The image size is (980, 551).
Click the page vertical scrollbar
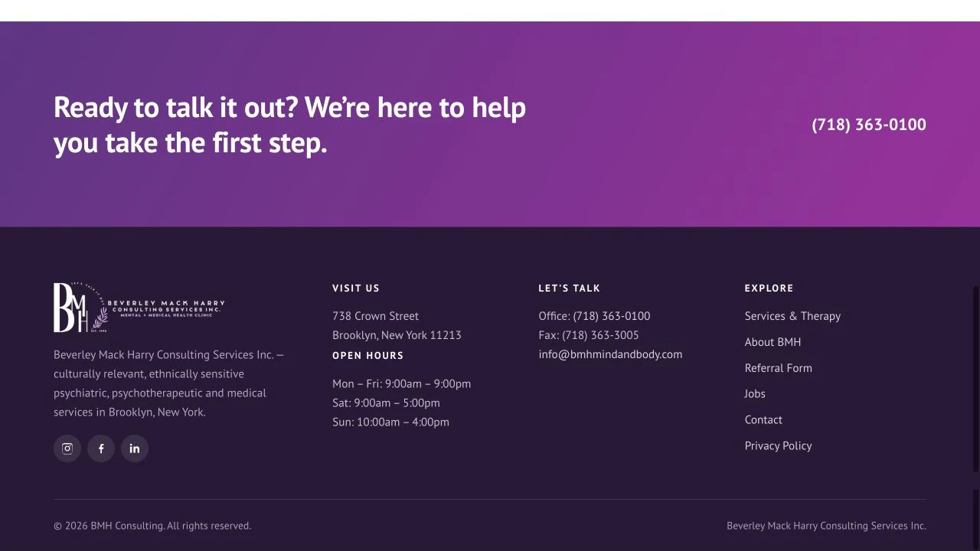(975, 379)
